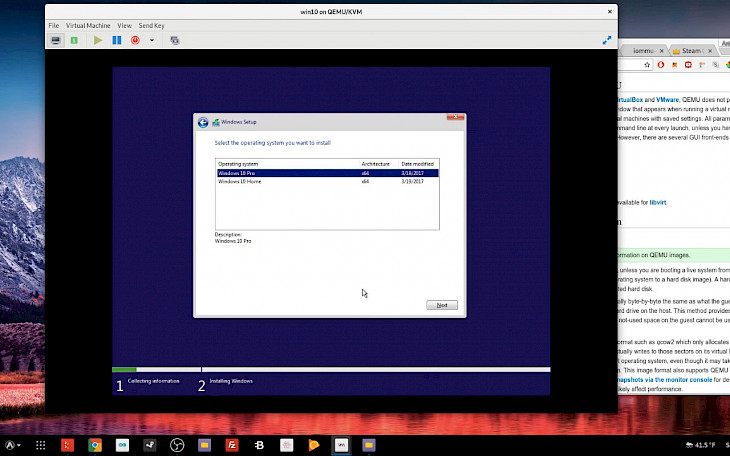Bookmark the page with the star icon

coord(647,65)
